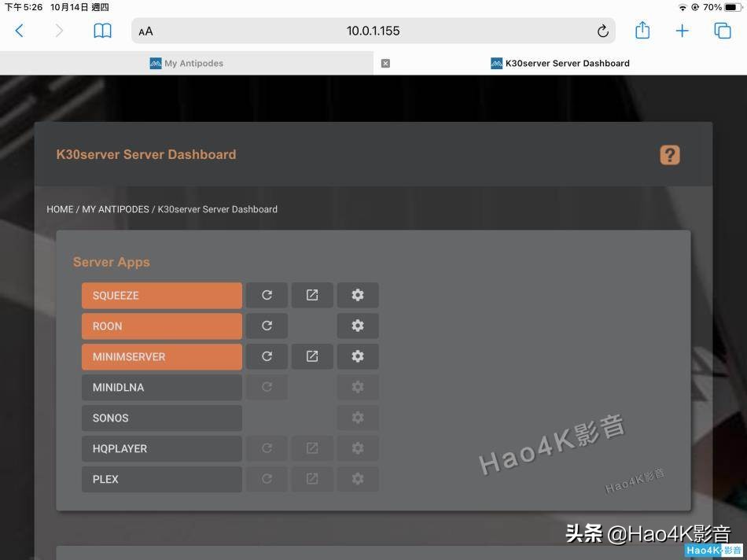The image size is (747, 560).
Task: Restart the MINIMSERVER app
Action: click(266, 356)
